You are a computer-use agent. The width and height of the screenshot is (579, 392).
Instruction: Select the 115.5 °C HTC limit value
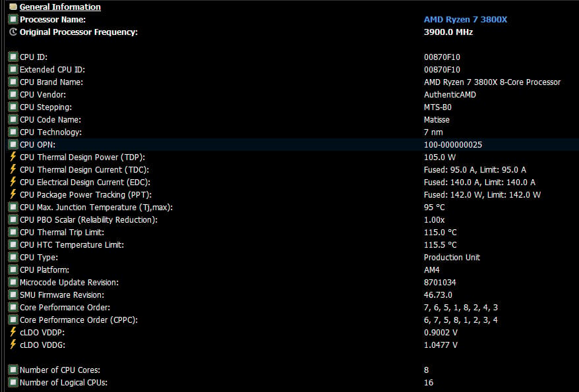440,245
